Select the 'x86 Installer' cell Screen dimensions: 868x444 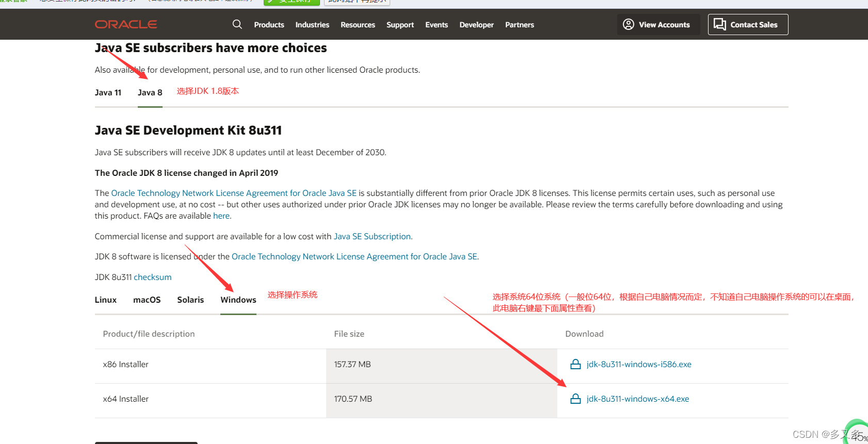click(x=126, y=365)
